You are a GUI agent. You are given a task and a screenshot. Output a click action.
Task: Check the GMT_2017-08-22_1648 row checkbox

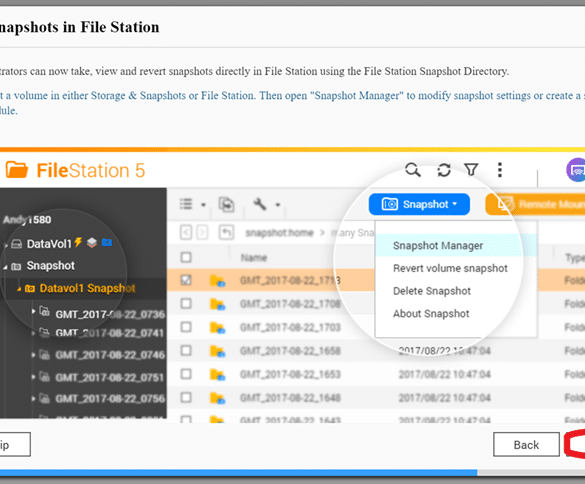coord(186,397)
